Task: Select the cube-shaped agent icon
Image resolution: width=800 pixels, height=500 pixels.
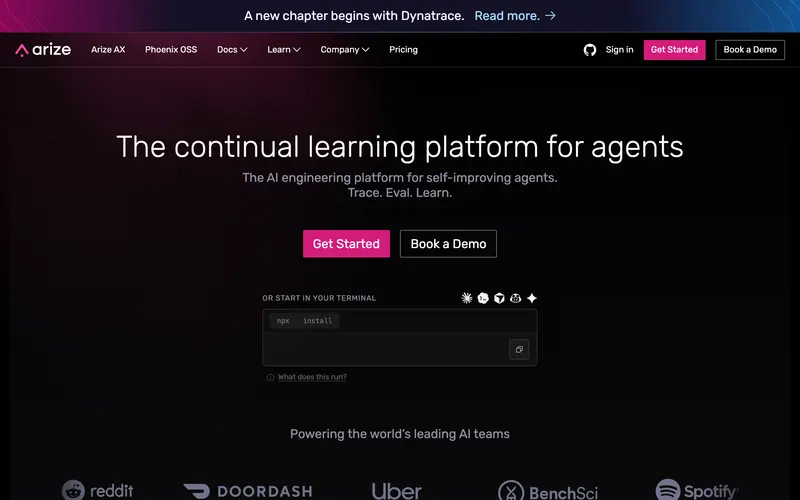Action: coord(499,298)
